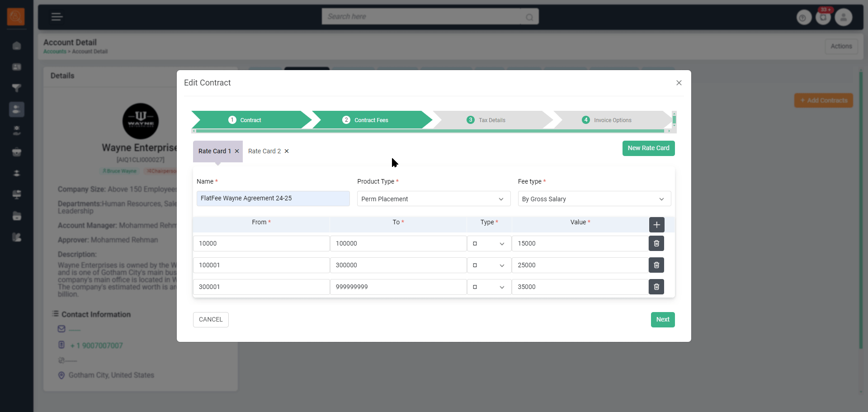Open the hamburger navigation menu
Image resolution: width=868 pixels, height=412 pixels.
[57, 17]
